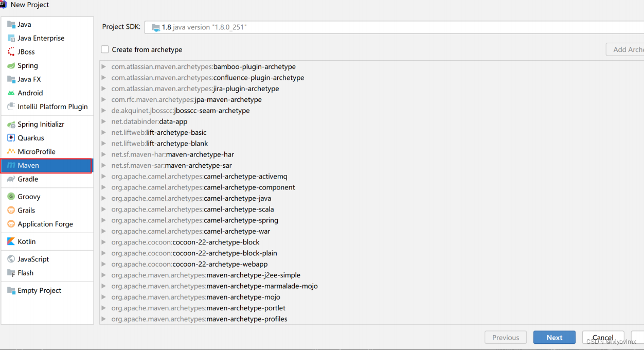Click the Empty Project folder icon

click(x=11, y=290)
